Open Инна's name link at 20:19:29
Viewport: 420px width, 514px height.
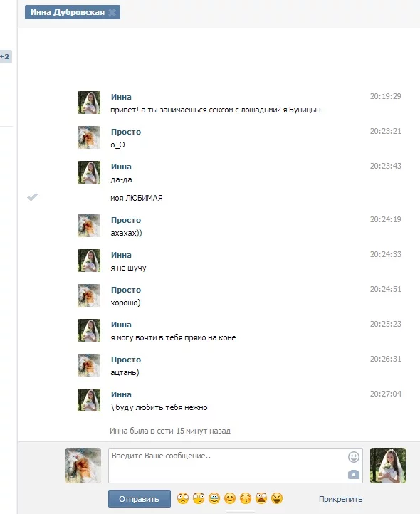[121, 97]
